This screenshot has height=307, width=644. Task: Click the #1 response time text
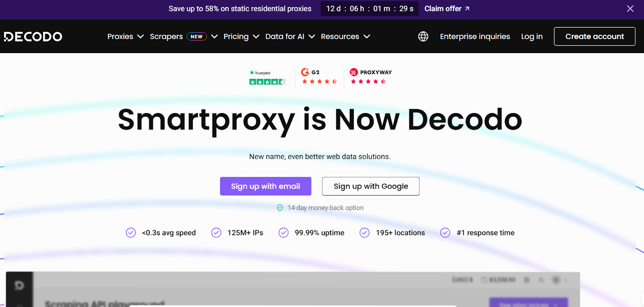(485, 233)
